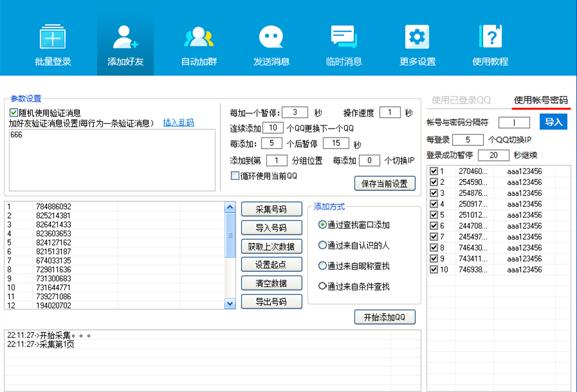The height and width of the screenshot is (392, 577).
Task: Select number row 194020702
Action: 114,305
